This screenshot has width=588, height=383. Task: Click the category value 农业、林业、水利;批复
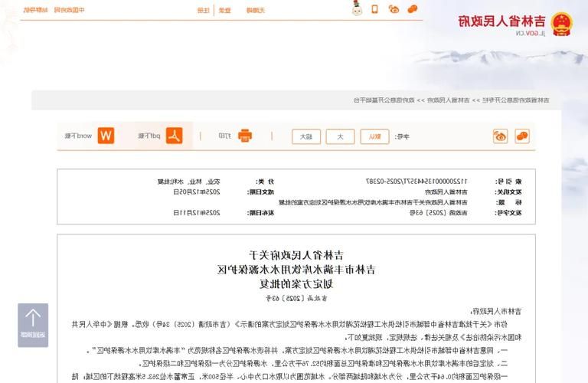188,182
